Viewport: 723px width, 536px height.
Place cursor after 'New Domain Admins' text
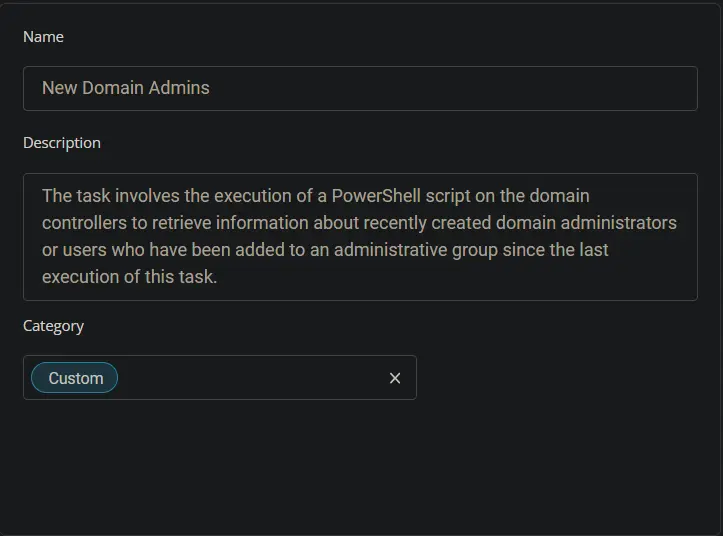211,88
